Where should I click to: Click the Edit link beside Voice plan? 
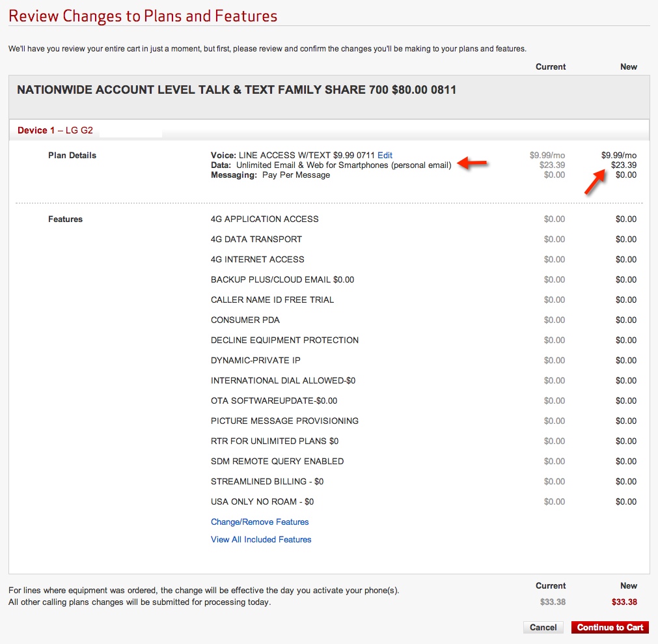click(385, 156)
